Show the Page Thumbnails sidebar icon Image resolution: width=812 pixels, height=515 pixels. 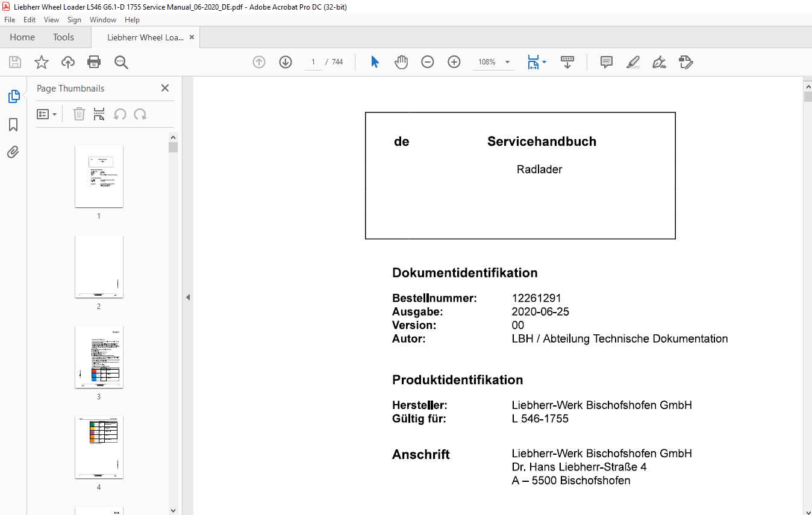(13, 96)
